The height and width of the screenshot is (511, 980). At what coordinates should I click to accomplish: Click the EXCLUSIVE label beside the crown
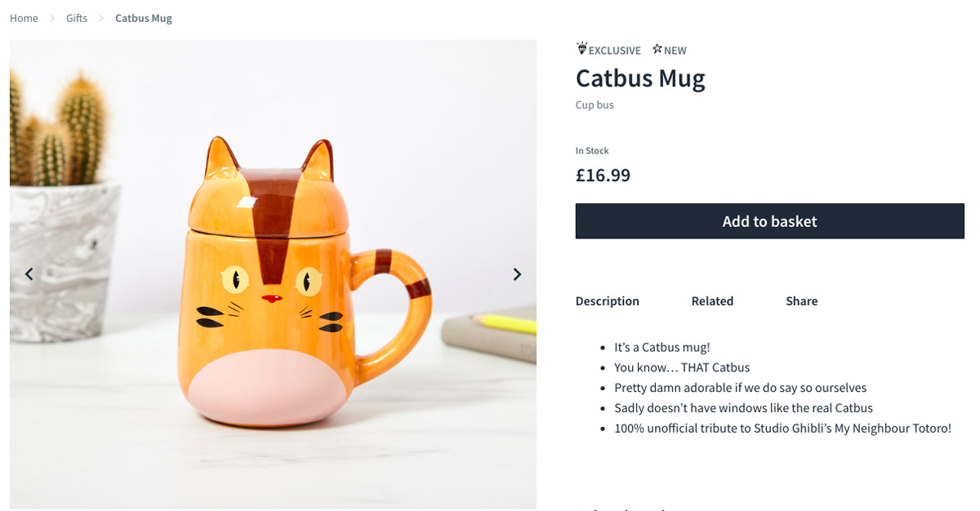click(613, 50)
